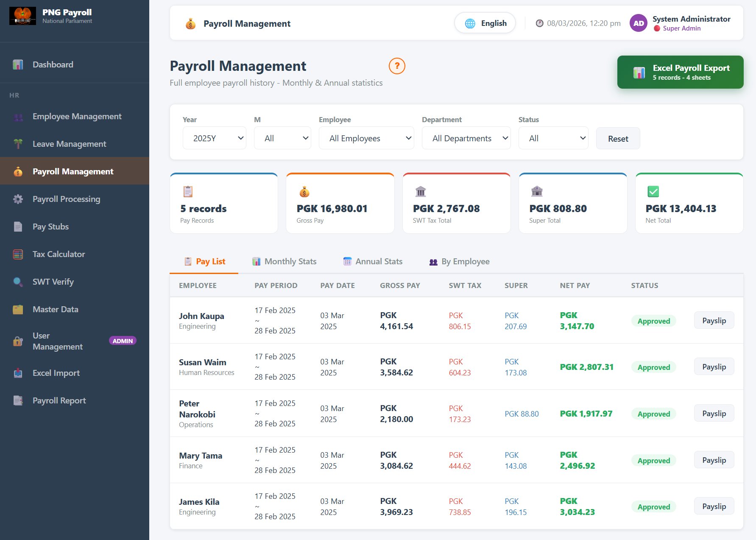Open Leave Management menu item

pyautogui.click(x=75, y=144)
